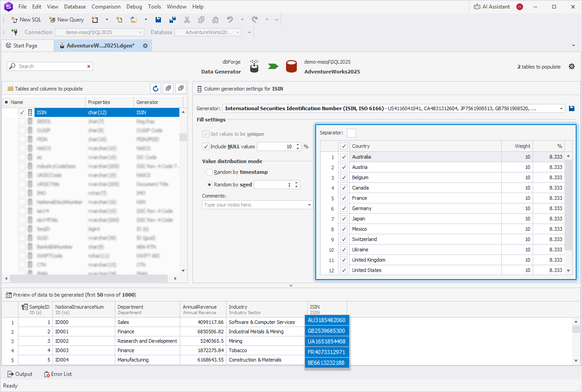Open the Output panel
The width and height of the screenshot is (582, 392).
20,374
